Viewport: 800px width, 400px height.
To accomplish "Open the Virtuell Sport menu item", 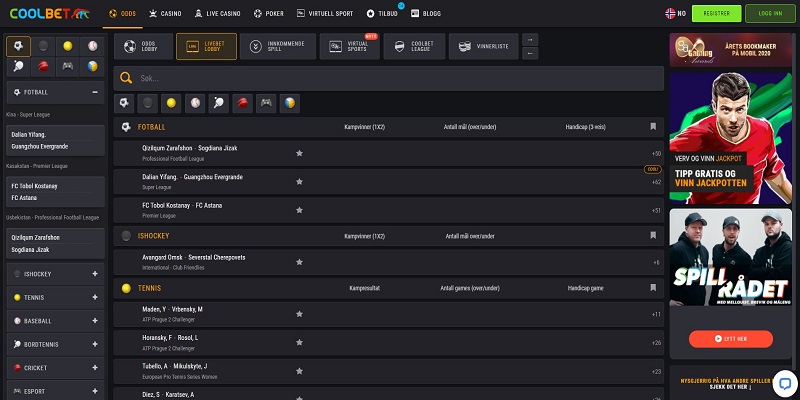I will [x=324, y=14].
